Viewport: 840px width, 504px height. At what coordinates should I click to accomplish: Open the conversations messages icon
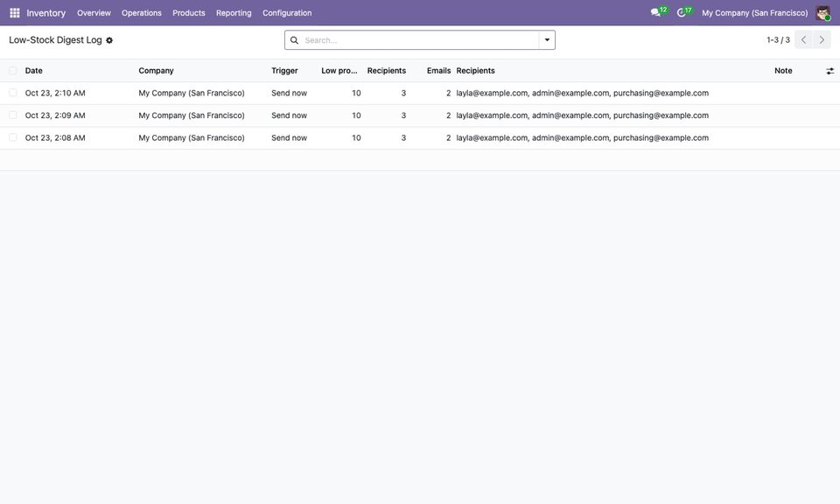(x=655, y=12)
